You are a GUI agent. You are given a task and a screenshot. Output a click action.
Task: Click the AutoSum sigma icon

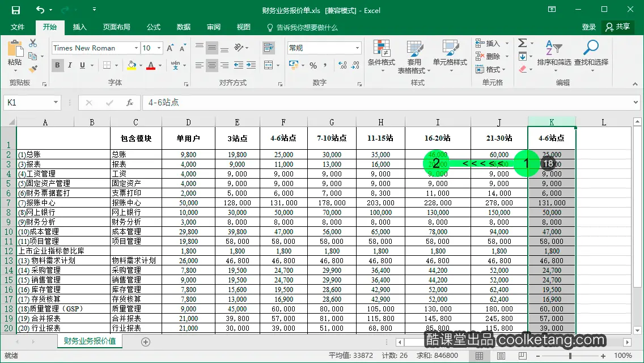click(523, 43)
